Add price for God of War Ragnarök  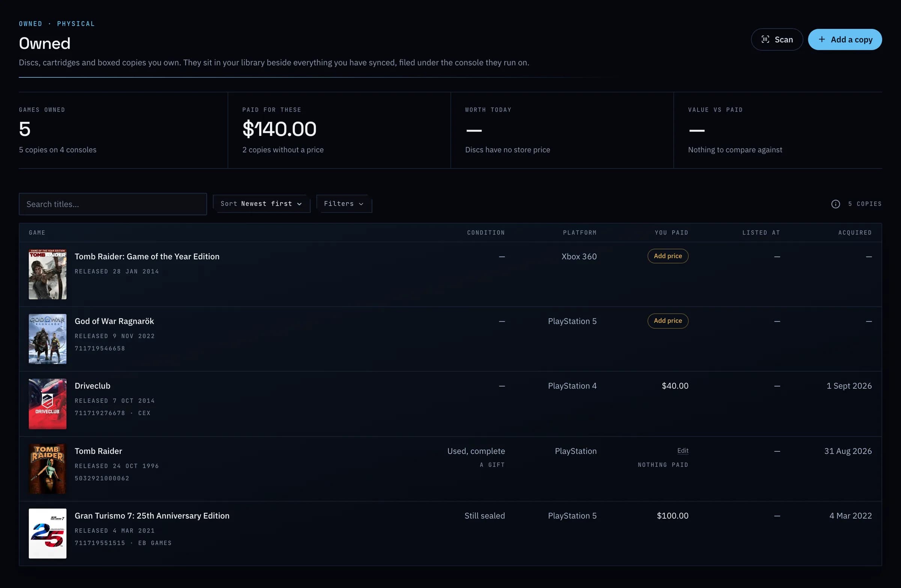667,321
